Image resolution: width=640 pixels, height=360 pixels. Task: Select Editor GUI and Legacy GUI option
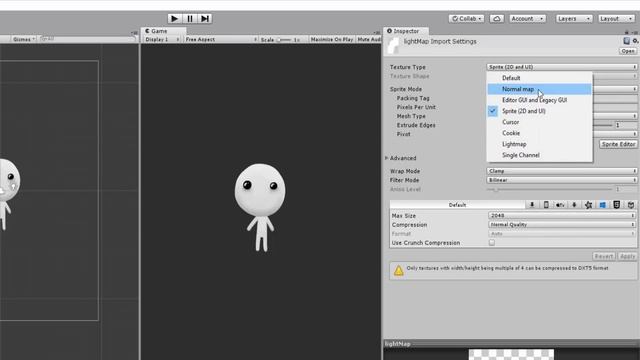[540, 100]
